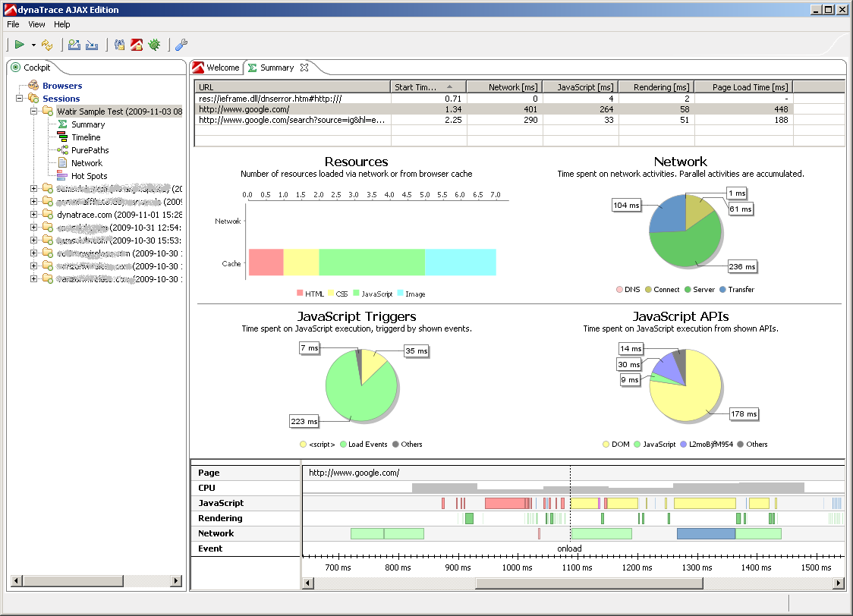The image size is (853, 616).
Task: Select Watir Sample Test session folder
Action: point(119,112)
